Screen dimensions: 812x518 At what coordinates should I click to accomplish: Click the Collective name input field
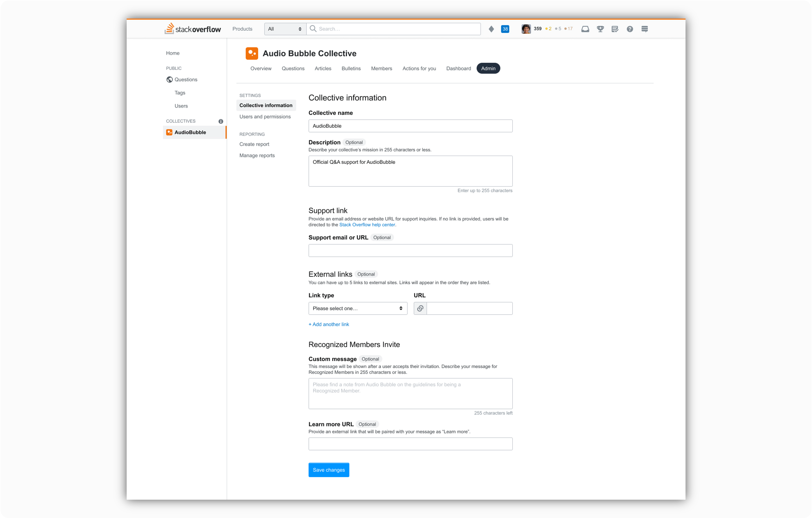410,126
